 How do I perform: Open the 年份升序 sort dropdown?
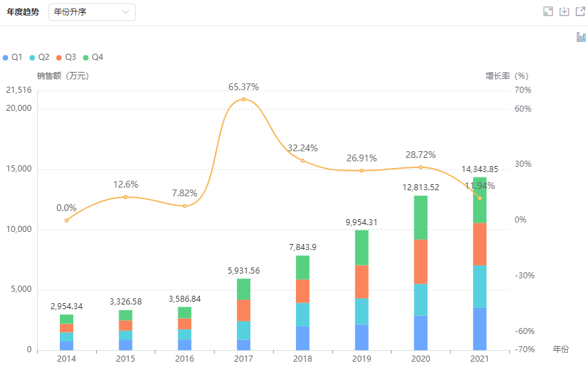click(x=92, y=12)
